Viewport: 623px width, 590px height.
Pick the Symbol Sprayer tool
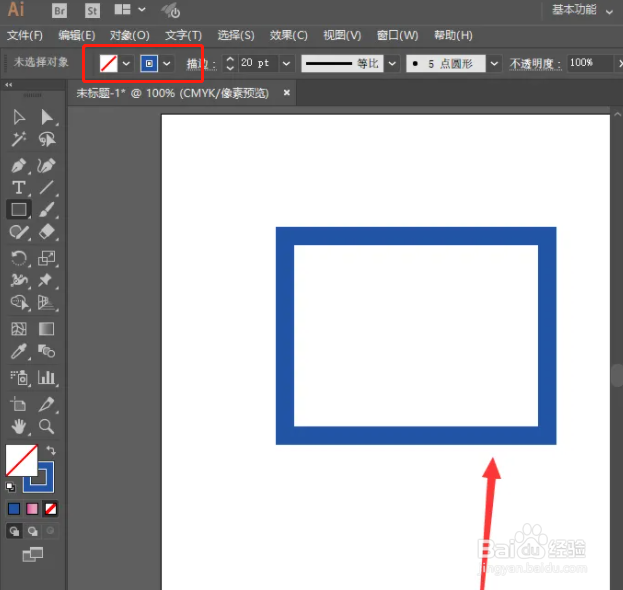coord(19,377)
